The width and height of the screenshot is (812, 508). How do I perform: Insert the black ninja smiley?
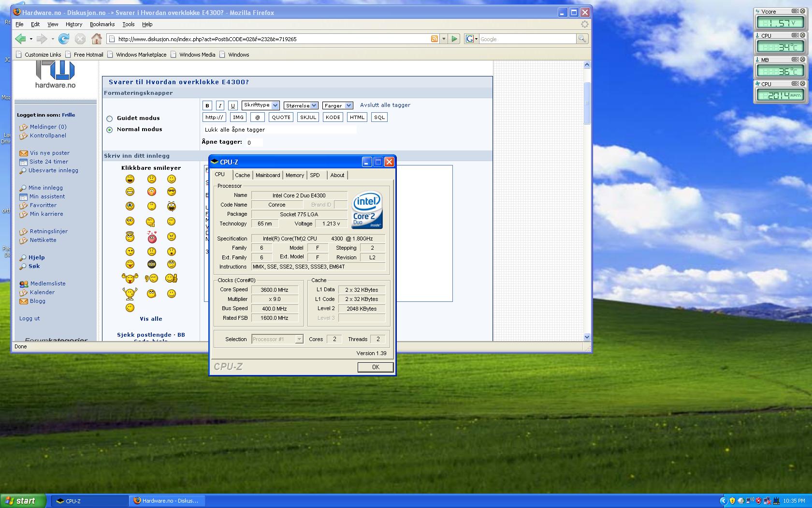[152, 264]
